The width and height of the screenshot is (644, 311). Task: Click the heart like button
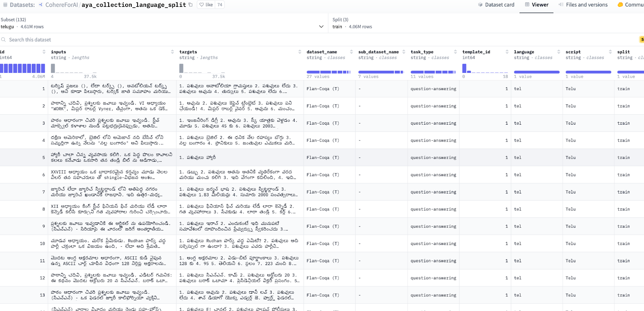point(206,5)
